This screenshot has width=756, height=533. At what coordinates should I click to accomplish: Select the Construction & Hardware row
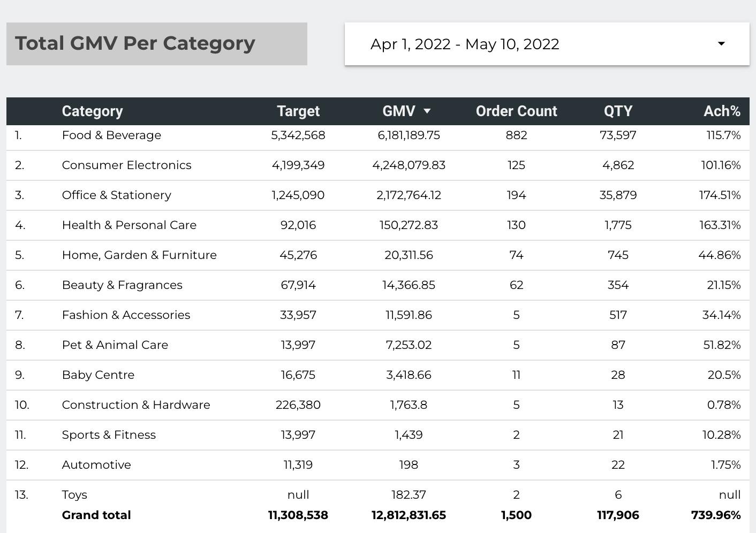tap(136, 405)
